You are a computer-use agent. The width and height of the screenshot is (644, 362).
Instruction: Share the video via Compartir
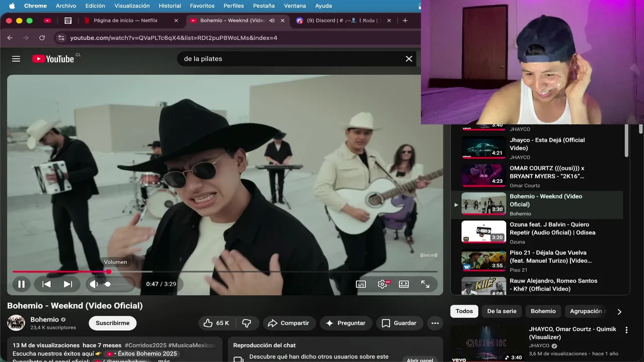pos(289,323)
